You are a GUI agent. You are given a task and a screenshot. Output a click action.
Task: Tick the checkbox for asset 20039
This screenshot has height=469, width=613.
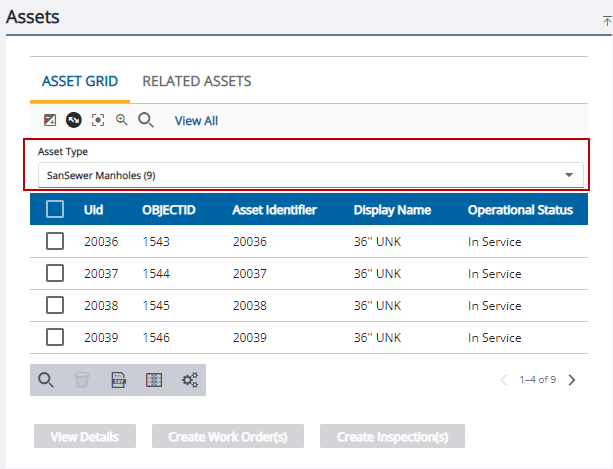click(x=55, y=338)
